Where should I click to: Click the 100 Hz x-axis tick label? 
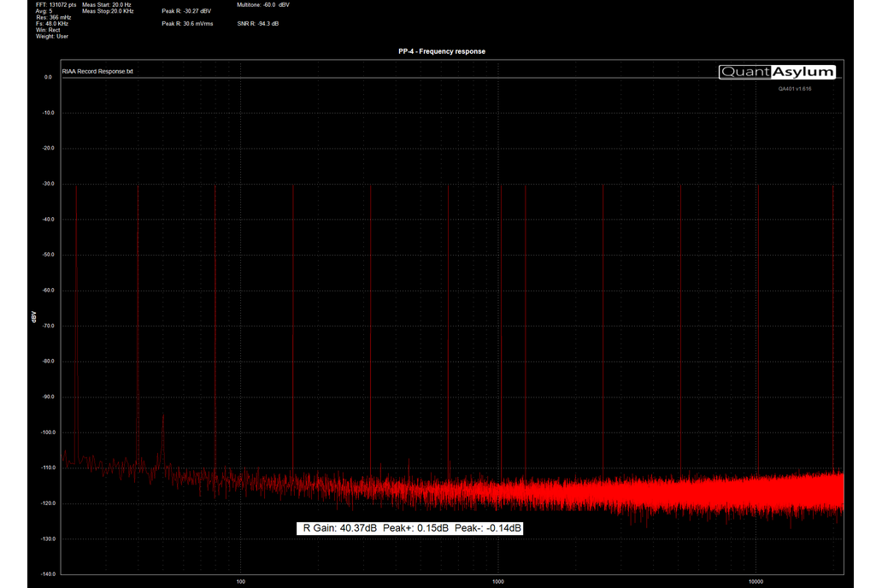pos(241,582)
